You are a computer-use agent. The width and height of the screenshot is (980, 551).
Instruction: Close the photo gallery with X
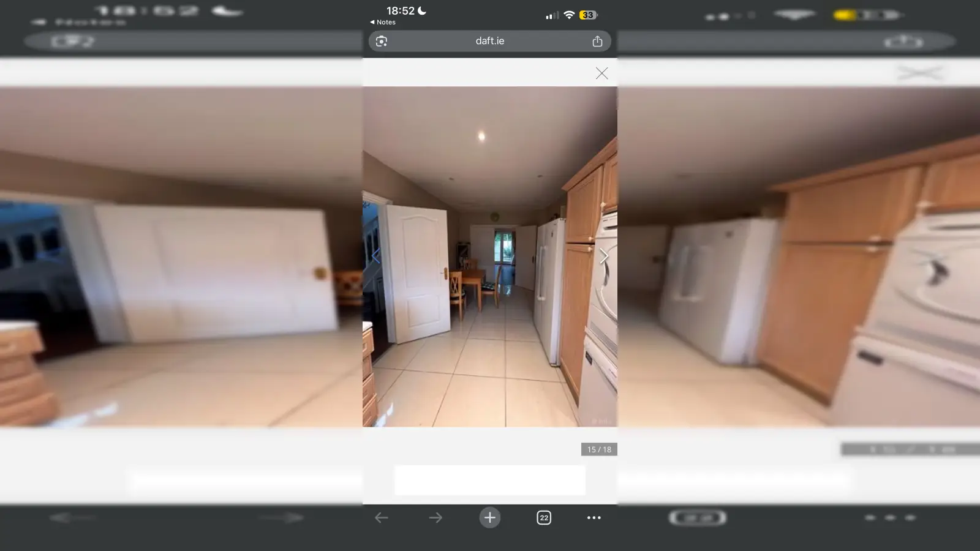click(x=601, y=73)
